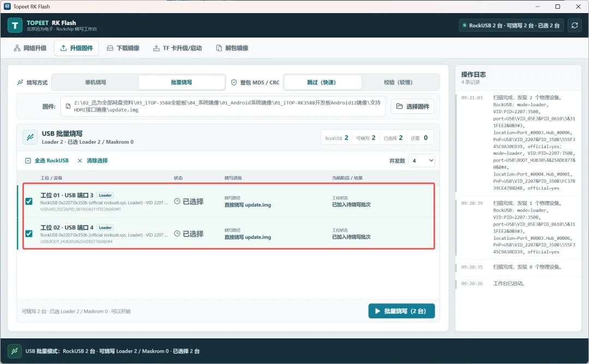
Task: Click the 09:21:03 log entry timestamp
Action: (472, 98)
